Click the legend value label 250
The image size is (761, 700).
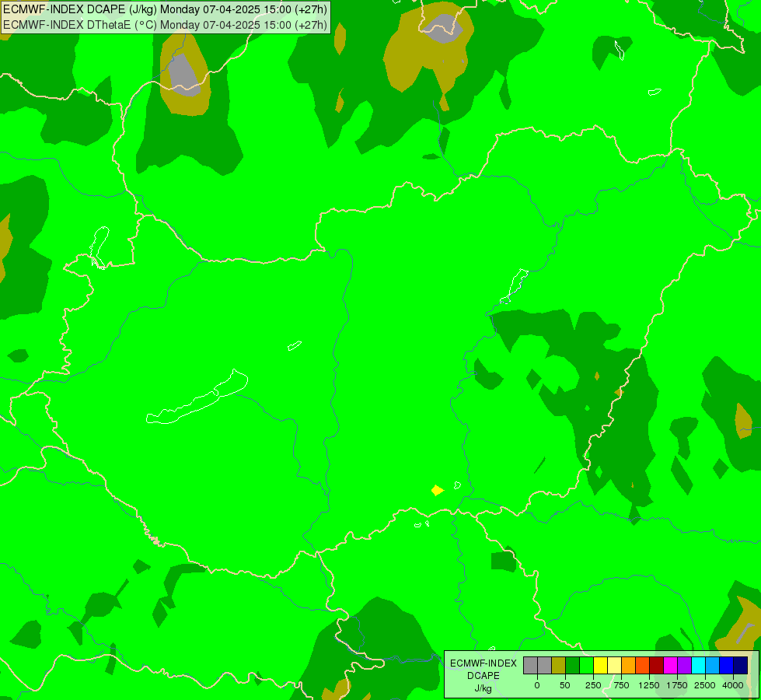pyautogui.click(x=593, y=685)
